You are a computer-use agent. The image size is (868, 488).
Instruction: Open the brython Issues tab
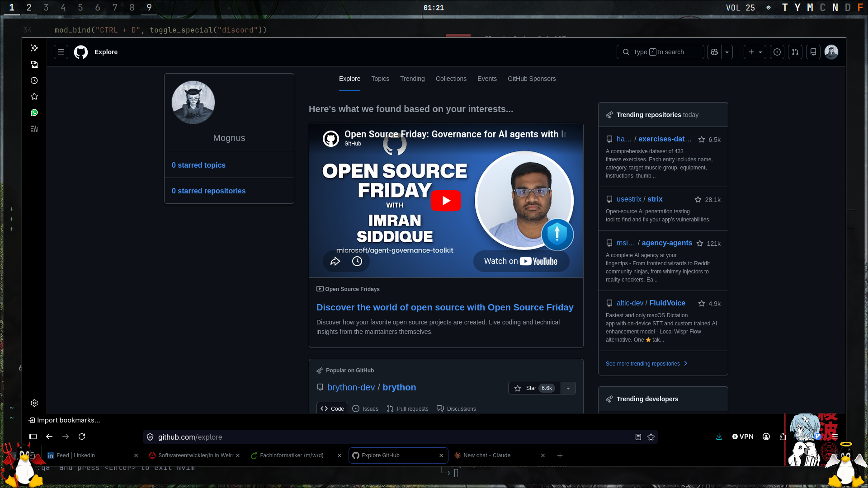365,408
